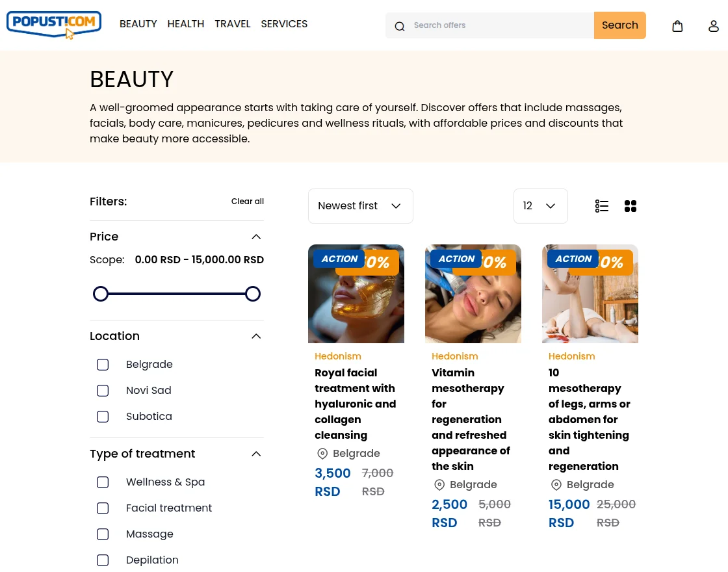Open the user account menu
Screen dimensions: 728x572
[x=714, y=25]
